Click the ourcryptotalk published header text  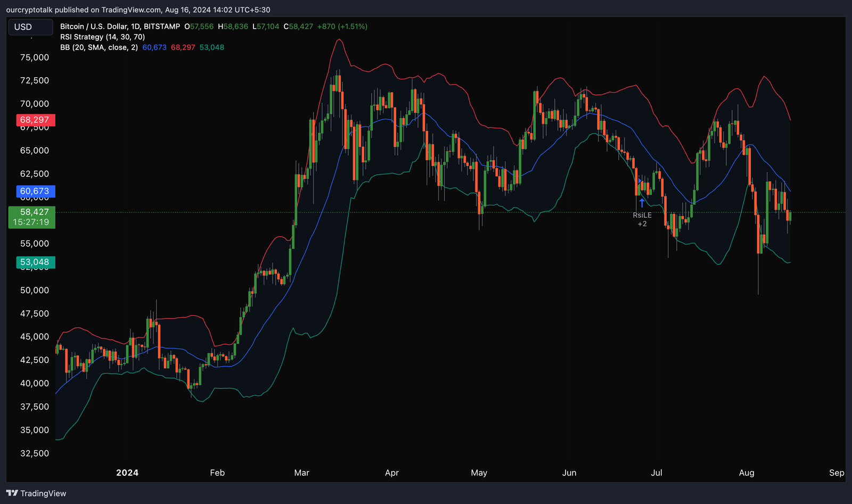(138, 10)
